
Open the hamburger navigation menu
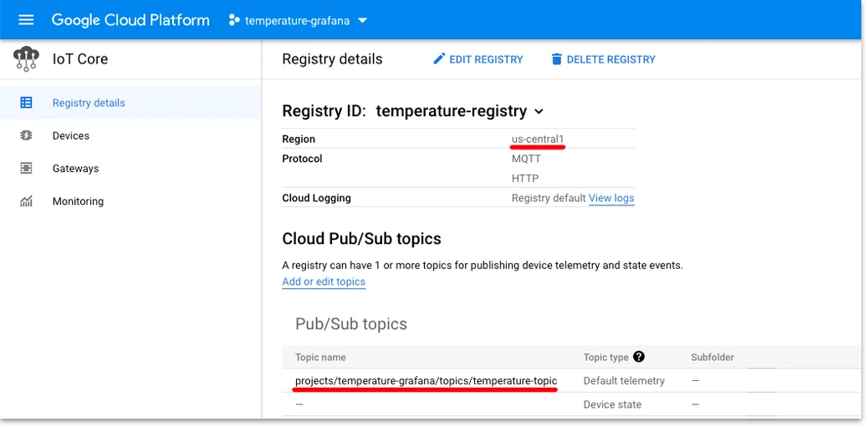point(26,20)
